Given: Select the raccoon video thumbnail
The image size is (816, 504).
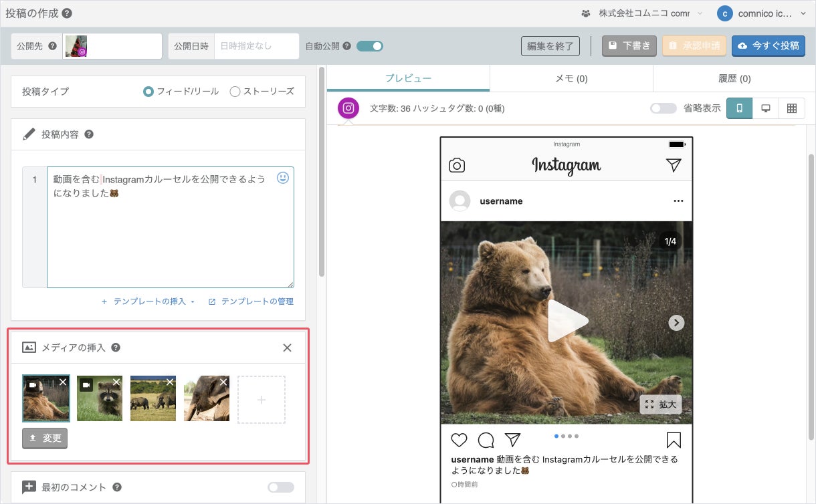Looking at the screenshot, I should (x=100, y=398).
